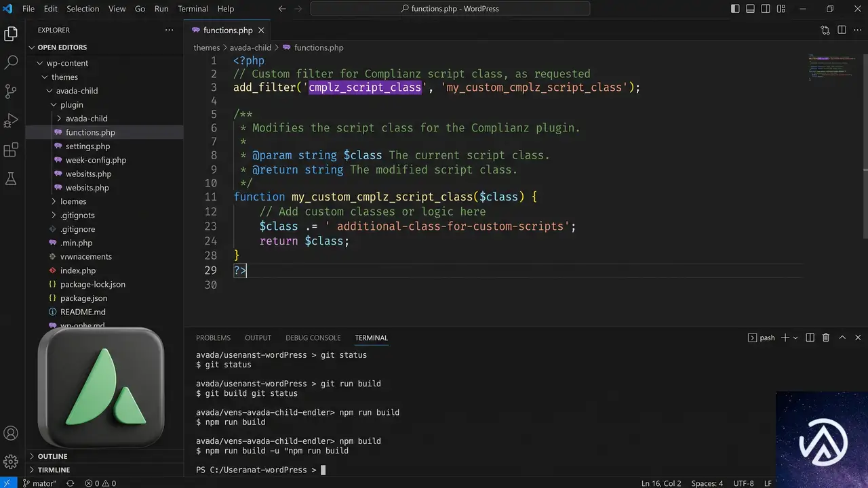This screenshot has height=488, width=868.
Task: Open the Explorer view in activity bar
Action: 11,34
